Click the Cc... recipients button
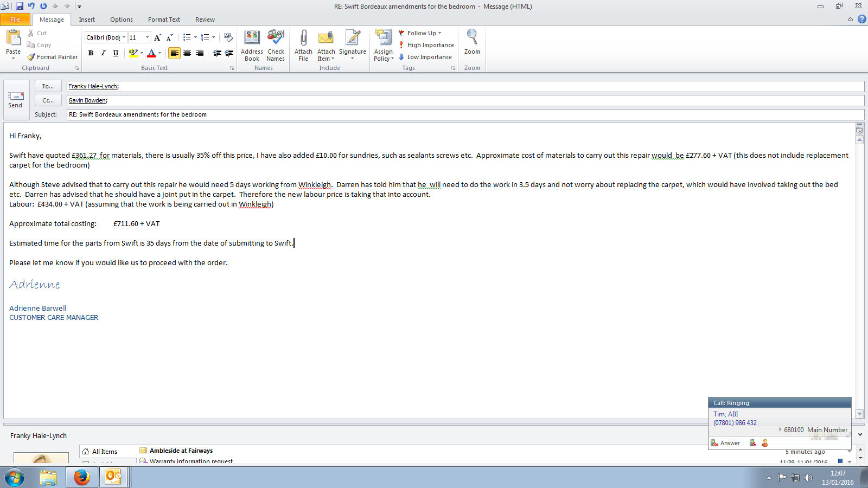The width and height of the screenshot is (868, 488). tap(48, 100)
